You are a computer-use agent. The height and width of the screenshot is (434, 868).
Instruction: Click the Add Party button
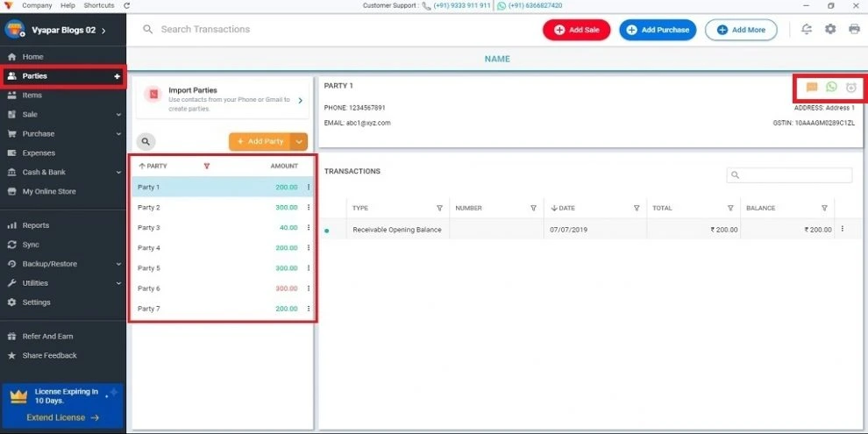coord(260,142)
